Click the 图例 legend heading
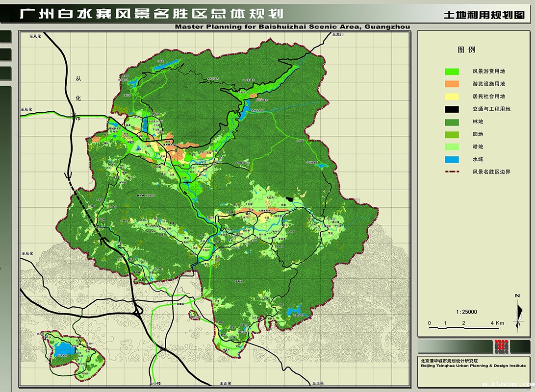Viewport: 535px width, 392px height. pos(466,50)
